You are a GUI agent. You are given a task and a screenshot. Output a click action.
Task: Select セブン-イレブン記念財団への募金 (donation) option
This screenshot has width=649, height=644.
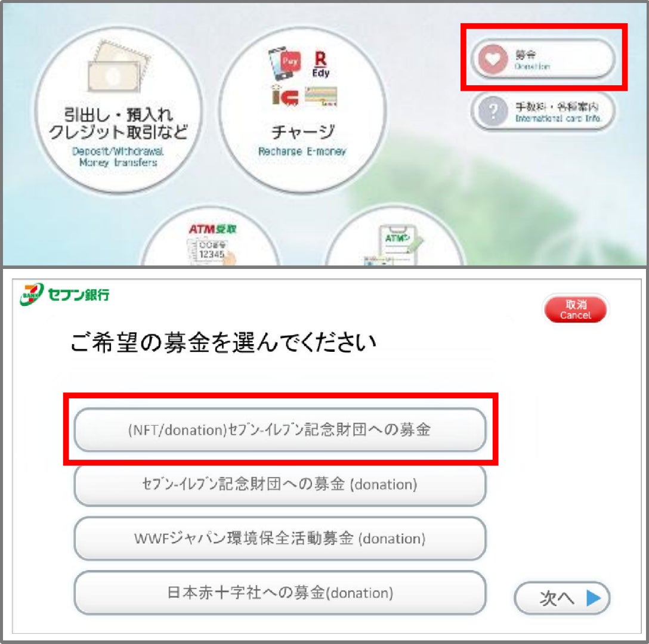[x=280, y=484]
